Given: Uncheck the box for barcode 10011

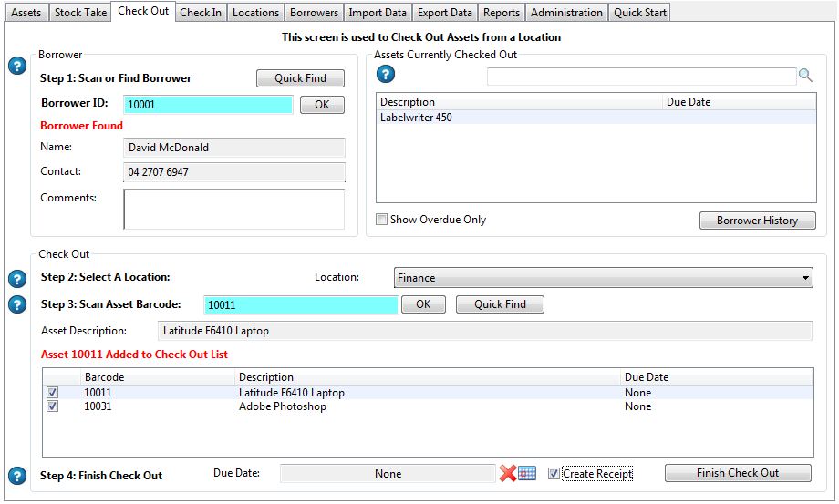Looking at the screenshot, I should (x=53, y=393).
